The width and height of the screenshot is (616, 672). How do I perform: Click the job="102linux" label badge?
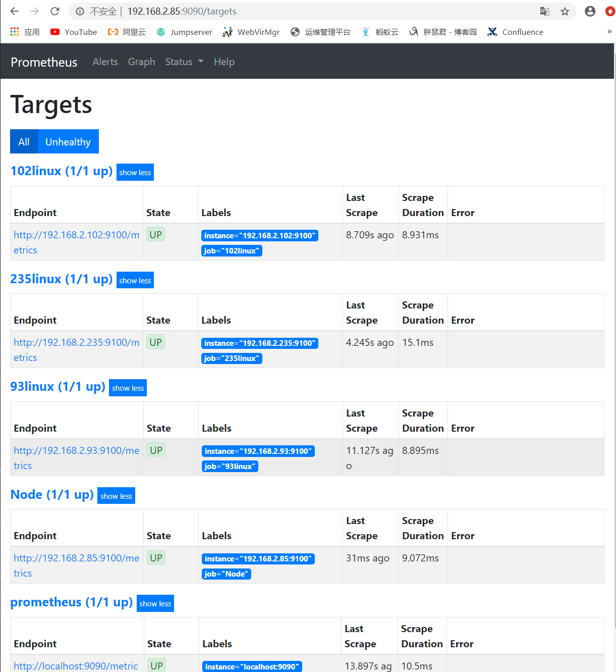click(x=232, y=250)
